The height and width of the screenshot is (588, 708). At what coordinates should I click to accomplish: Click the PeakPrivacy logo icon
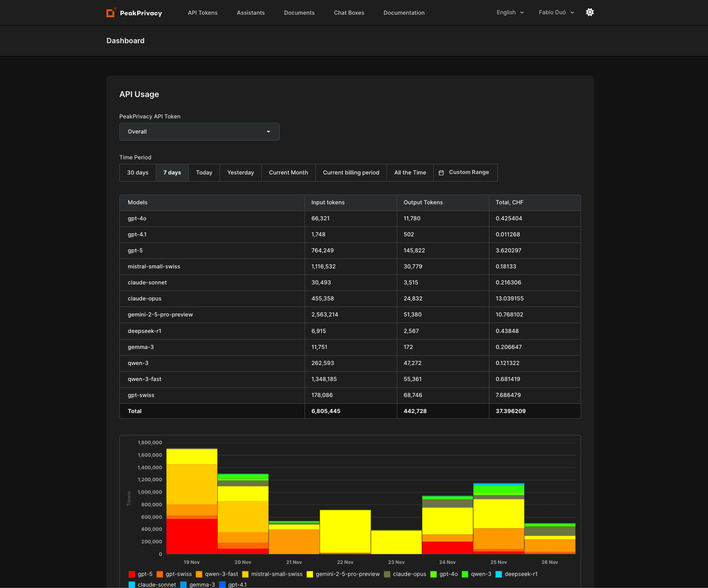click(111, 12)
